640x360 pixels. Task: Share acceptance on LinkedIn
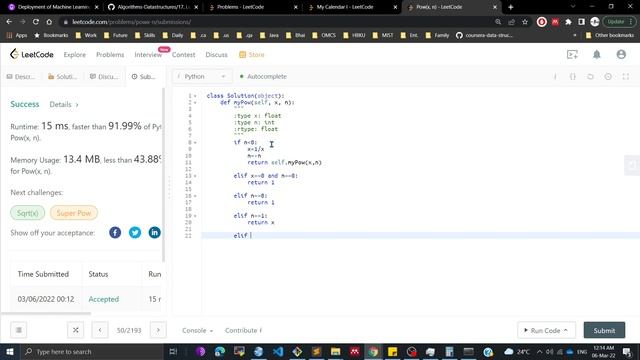point(154,233)
